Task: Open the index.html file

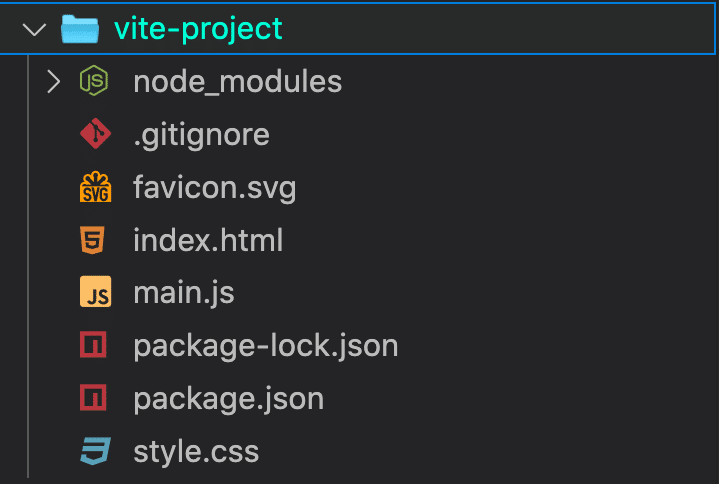Action: pos(208,240)
